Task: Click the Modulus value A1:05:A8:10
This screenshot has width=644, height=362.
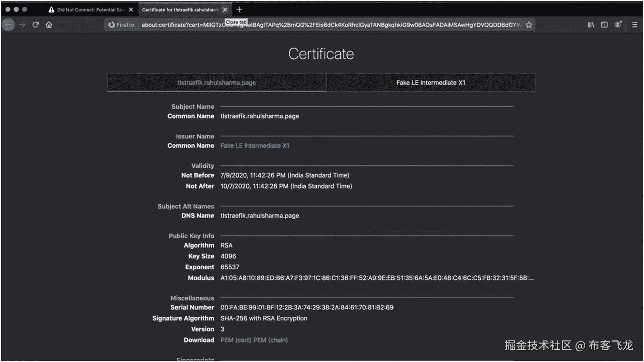Action: 377,278
